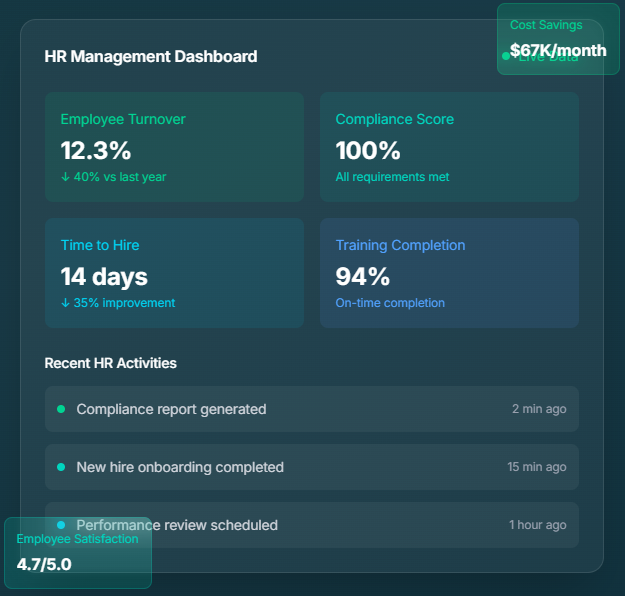
Task: Click the '2 min ago' timestamp
Action: pyautogui.click(x=539, y=409)
